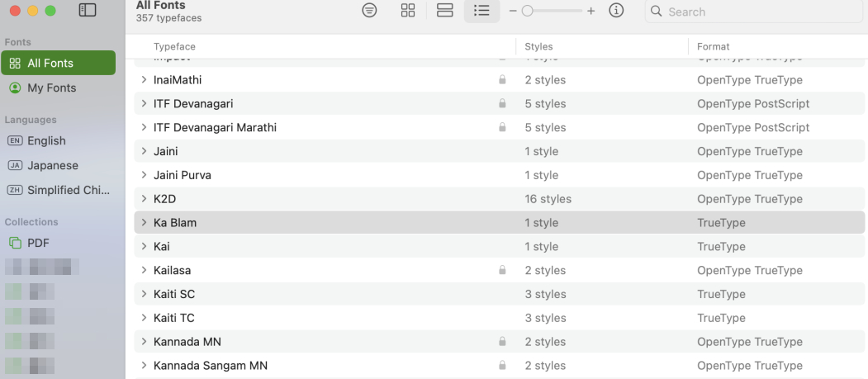Switch to samples view icon
Screen dimensions: 868x379
coord(445,11)
